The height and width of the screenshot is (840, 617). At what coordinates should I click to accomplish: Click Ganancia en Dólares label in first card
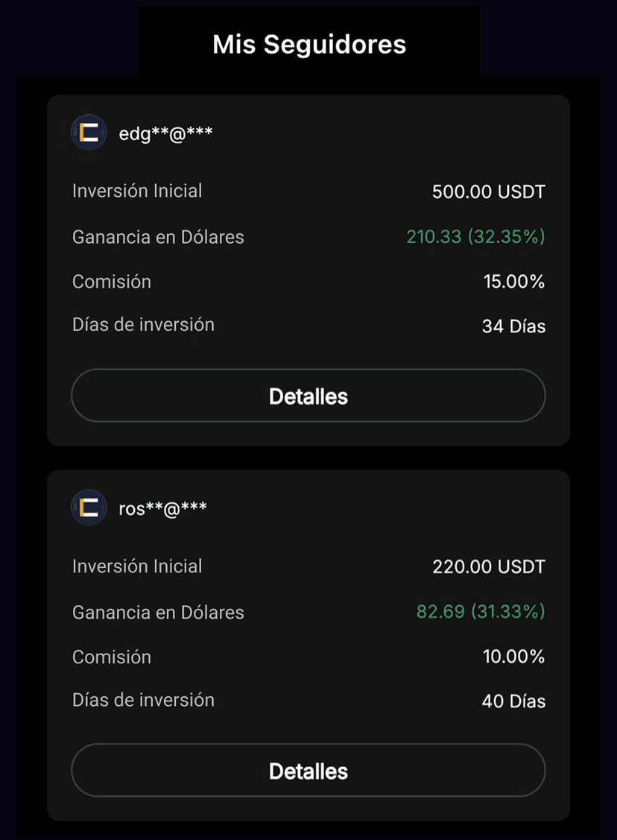158,238
